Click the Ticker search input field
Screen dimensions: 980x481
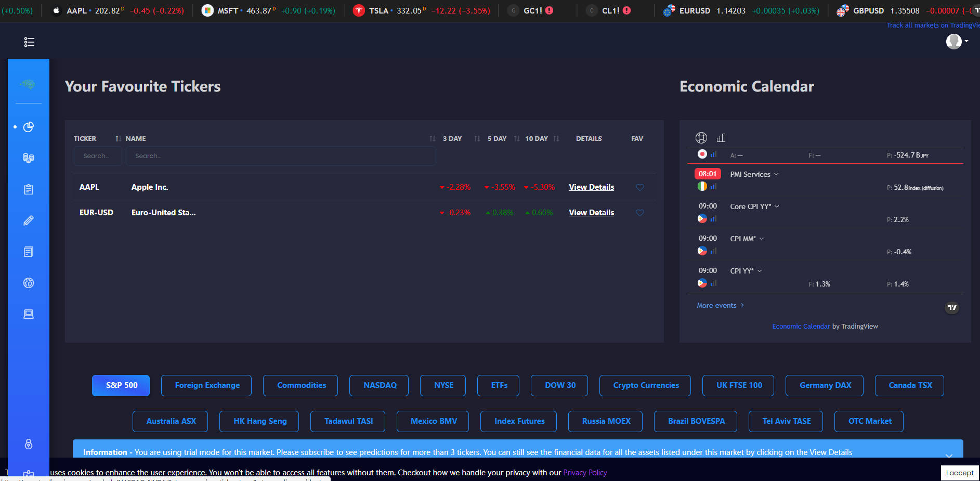[x=98, y=156]
